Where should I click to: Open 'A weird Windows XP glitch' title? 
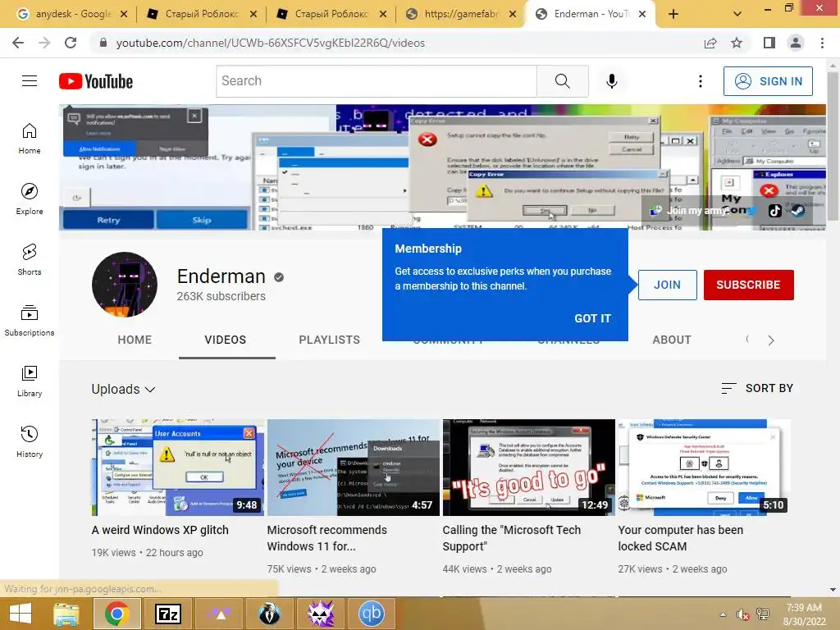(160, 530)
